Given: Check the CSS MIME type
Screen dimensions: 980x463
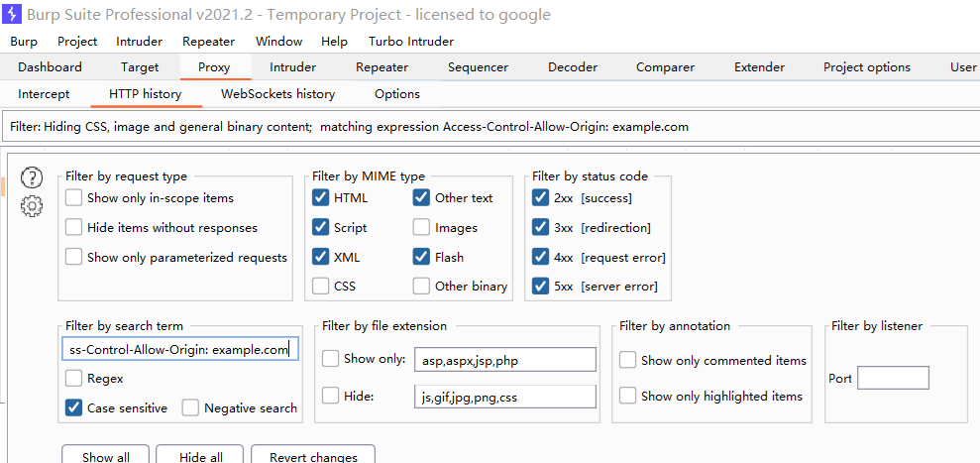Looking at the screenshot, I should (321, 286).
